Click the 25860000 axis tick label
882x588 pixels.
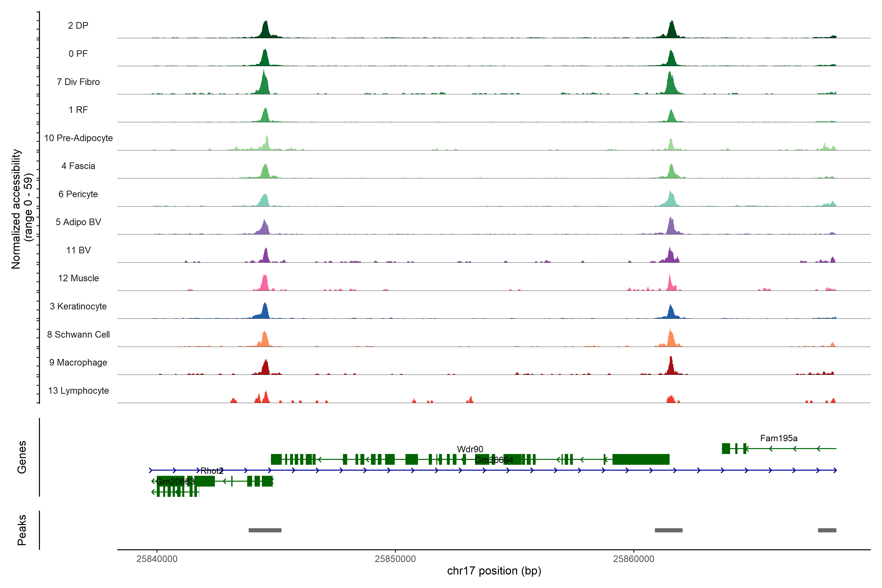pyautogui.click(x=633, y=559)
